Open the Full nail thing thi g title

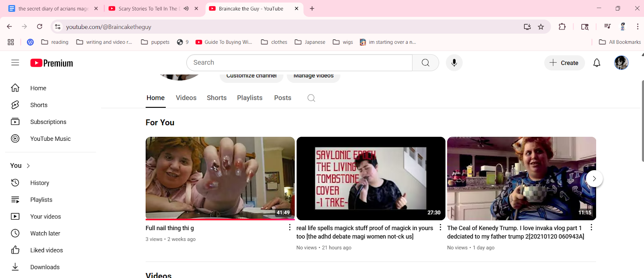tap(170, 228)
